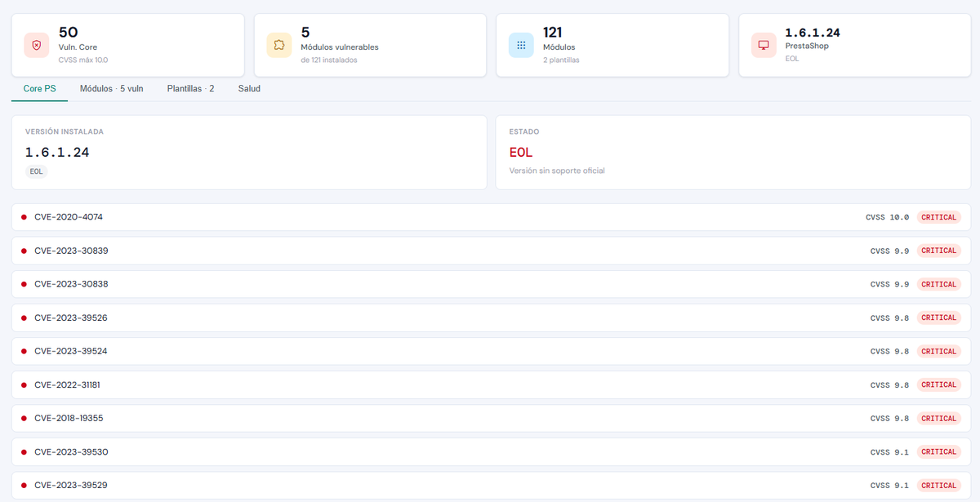Click the '2 plantillas' text
The image size is (980, 502).
pos(561,60)
